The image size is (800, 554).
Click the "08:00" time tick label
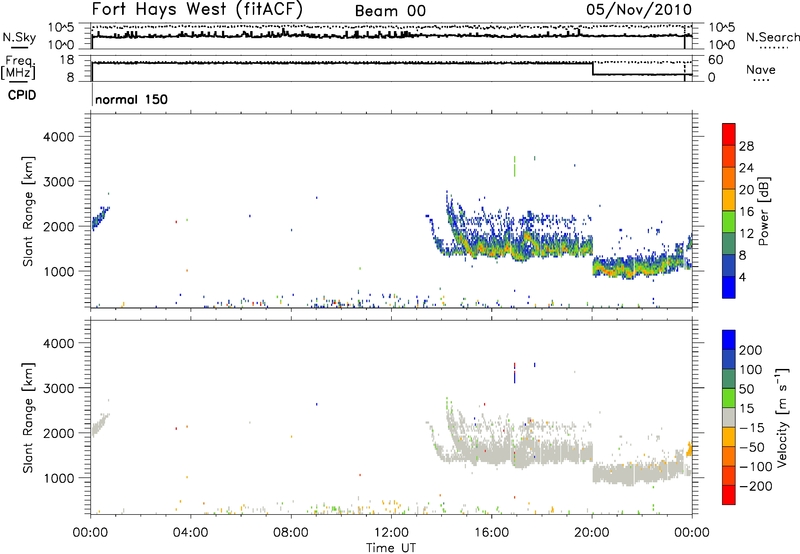point(290,533)
